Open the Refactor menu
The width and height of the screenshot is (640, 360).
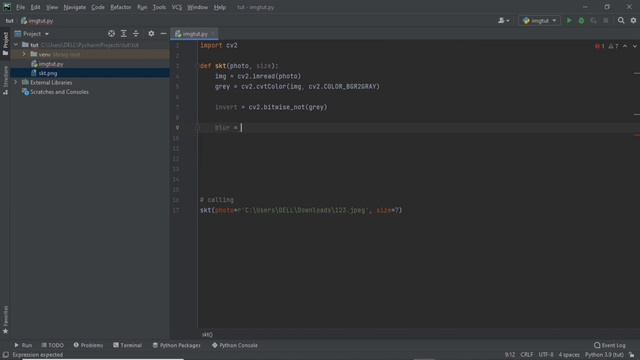coord(121,7)
